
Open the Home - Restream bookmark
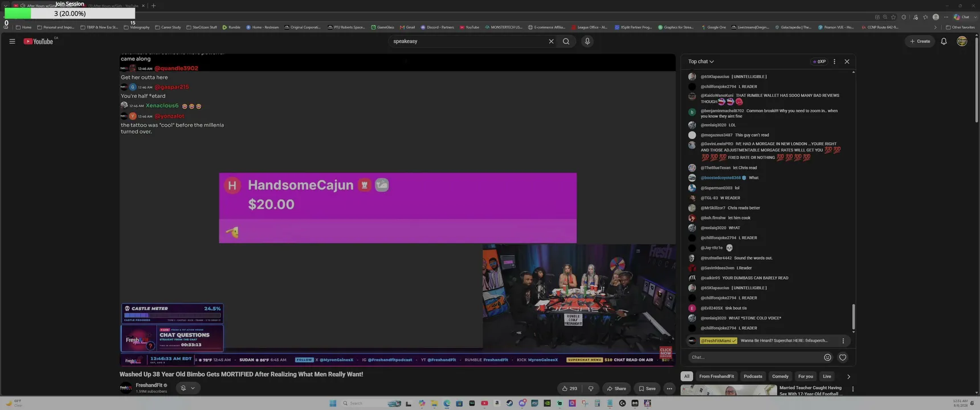pyautogui.click(x=263, y=27)
